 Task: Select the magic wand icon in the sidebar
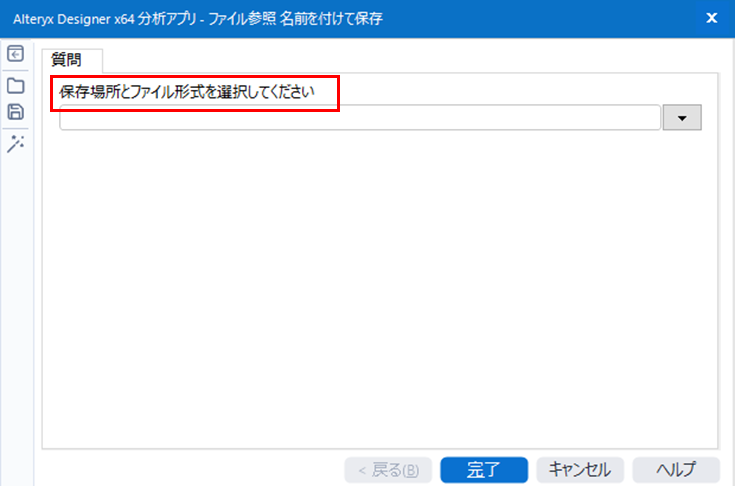pos(15,144)
